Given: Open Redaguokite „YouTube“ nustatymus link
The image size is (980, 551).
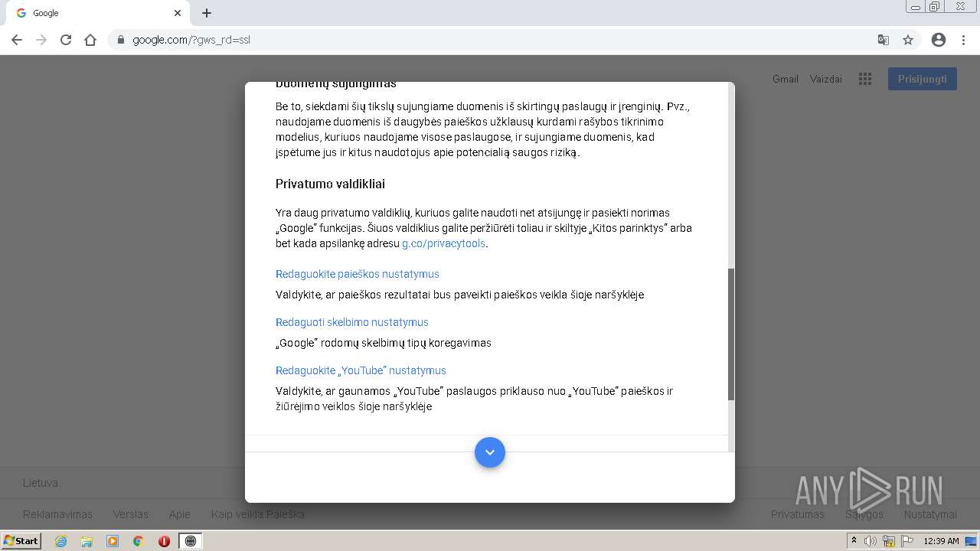Looking at the screenshot, I should pos(361,370).
